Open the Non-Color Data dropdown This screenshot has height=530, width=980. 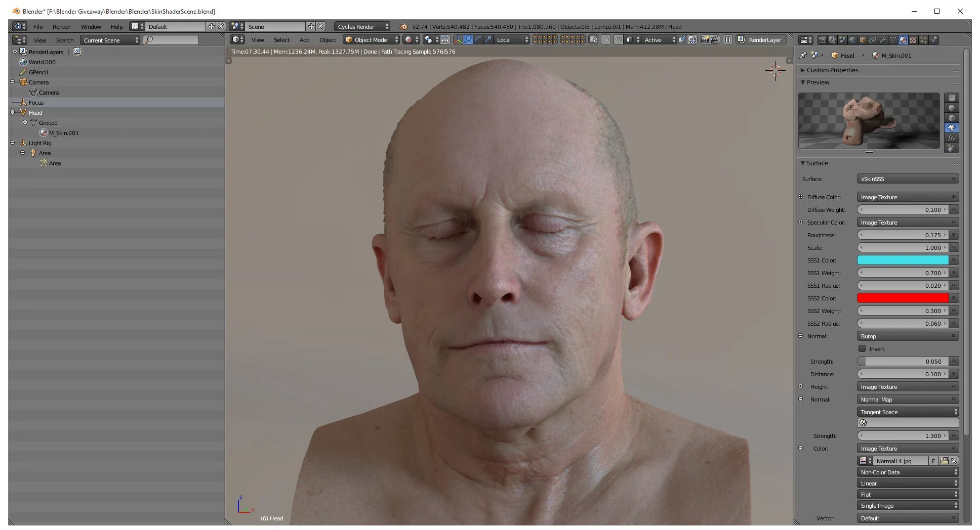[908, 472]
